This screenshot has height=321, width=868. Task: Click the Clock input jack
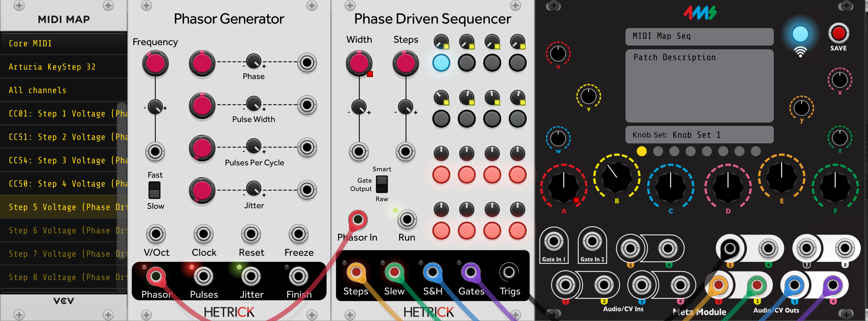click(x=204, y=234)
